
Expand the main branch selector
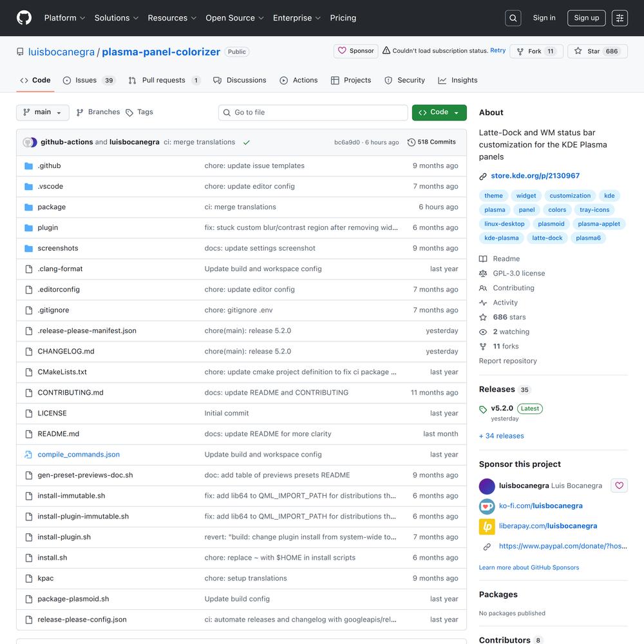pyautogui.click(x=43, y=112)
